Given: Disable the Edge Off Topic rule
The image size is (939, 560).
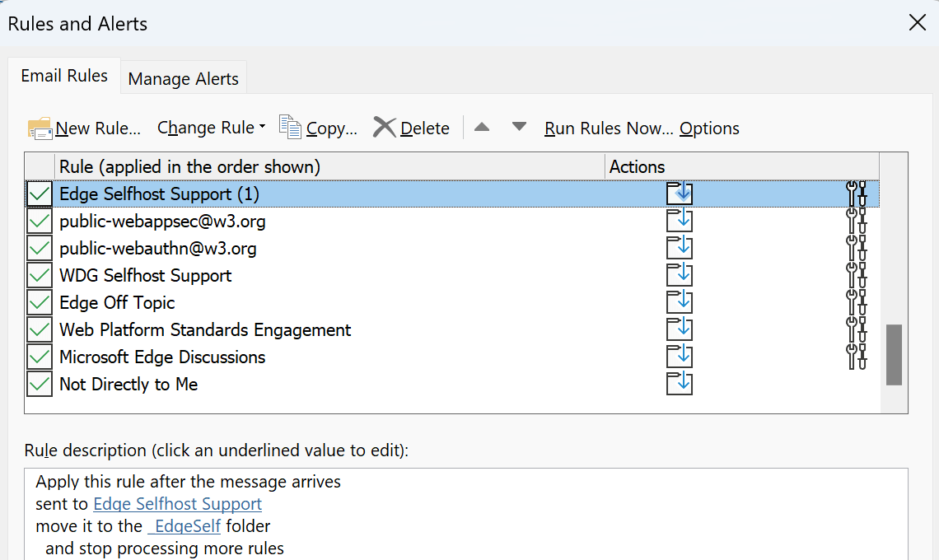Looking at the screenshot, I should pos(40,302).
